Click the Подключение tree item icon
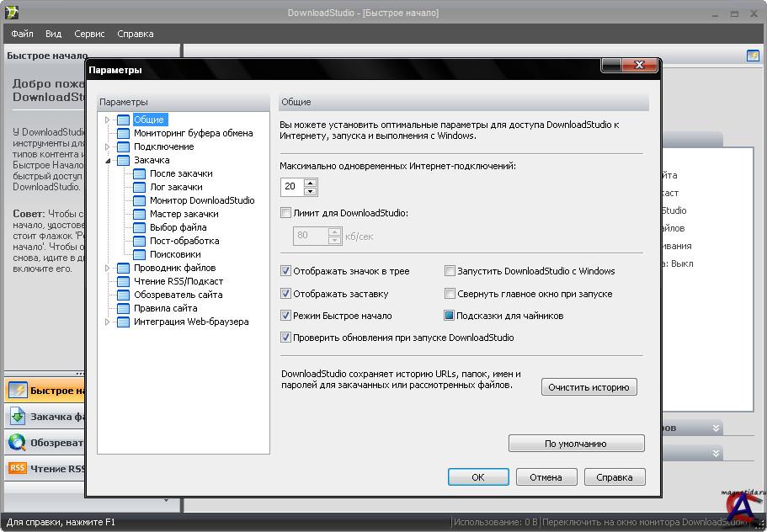 point(123,146)
